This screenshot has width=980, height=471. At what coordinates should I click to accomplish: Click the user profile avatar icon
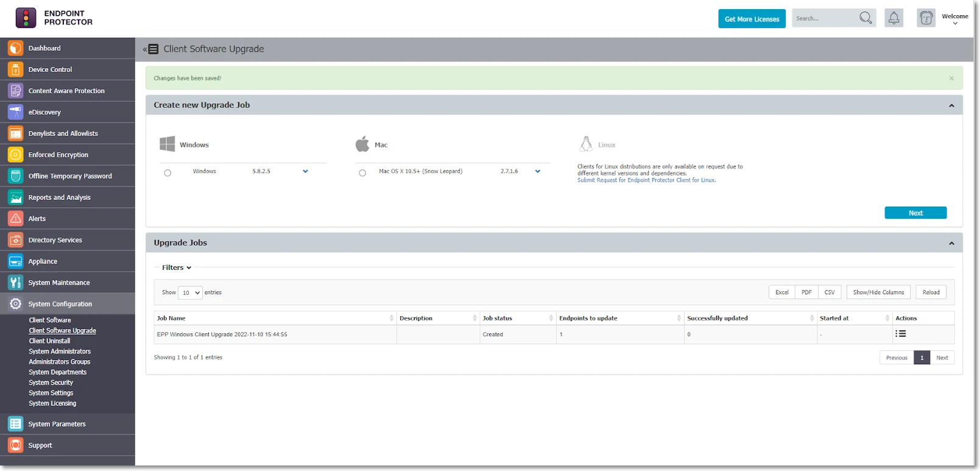coord(926,18)
